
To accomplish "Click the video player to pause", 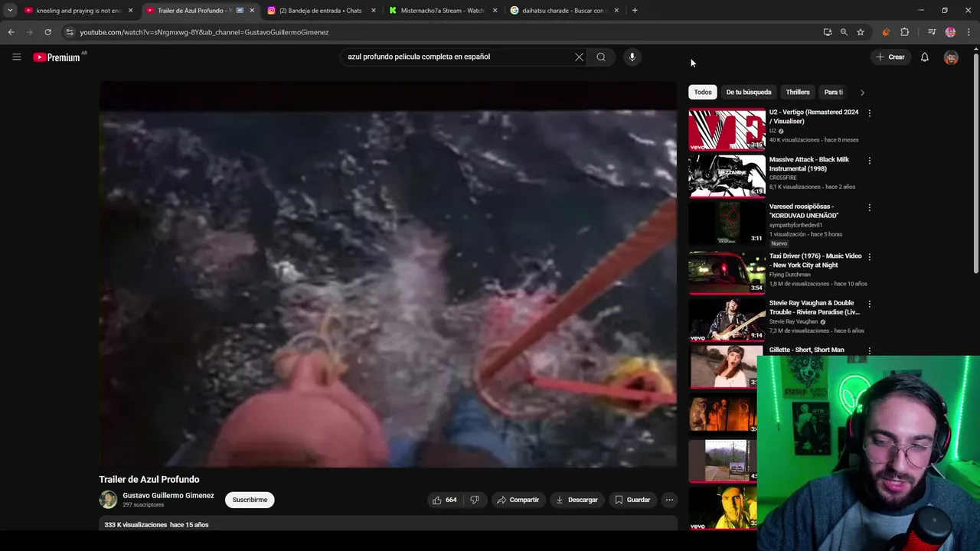I will pos(388,274).
